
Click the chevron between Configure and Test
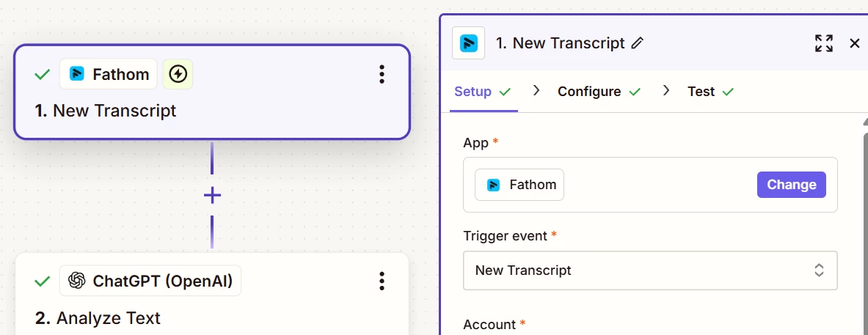666,91
